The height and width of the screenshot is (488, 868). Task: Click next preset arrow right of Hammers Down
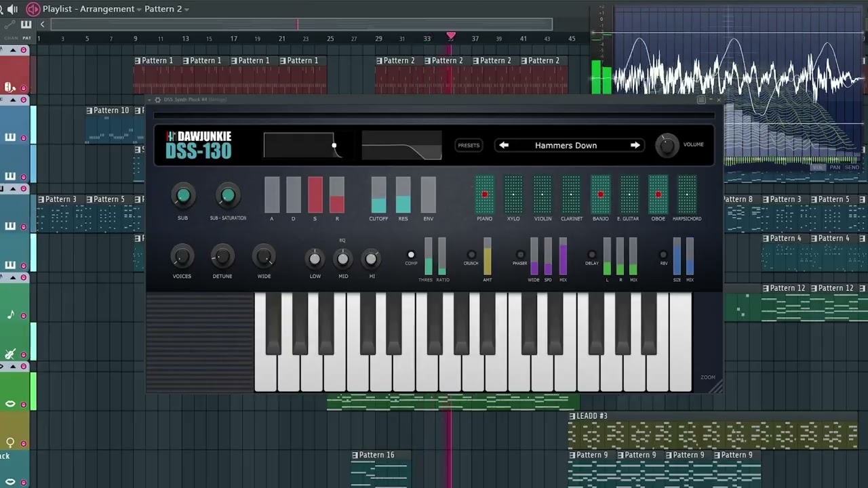coord(635,145)
